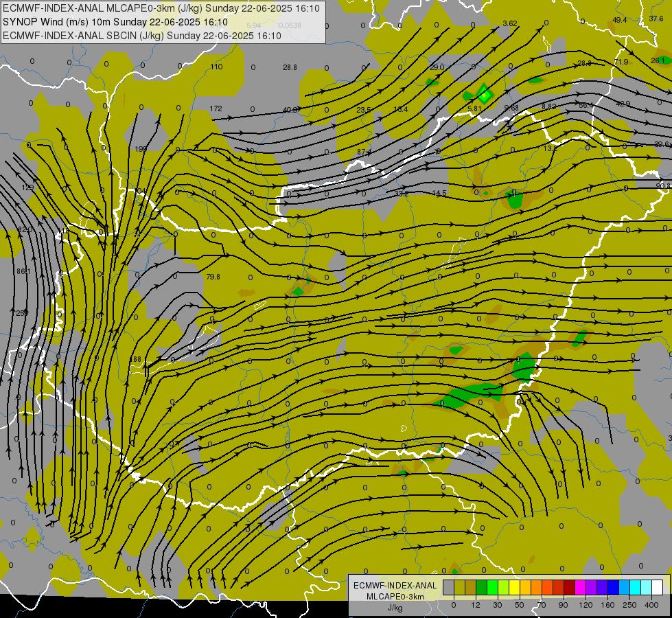This screenshot has height=618, width=672.
Task: Click the map value 188
Action: 135,359
